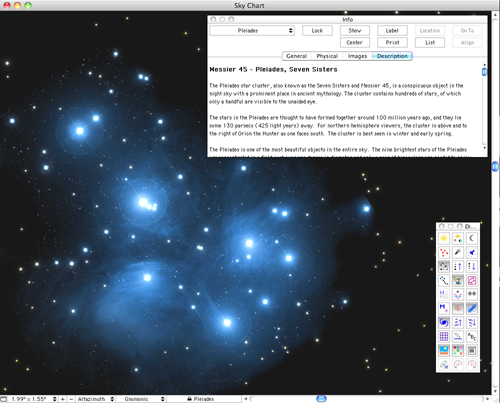Toggle the spiral galaxy display icon

coord(444,322)
